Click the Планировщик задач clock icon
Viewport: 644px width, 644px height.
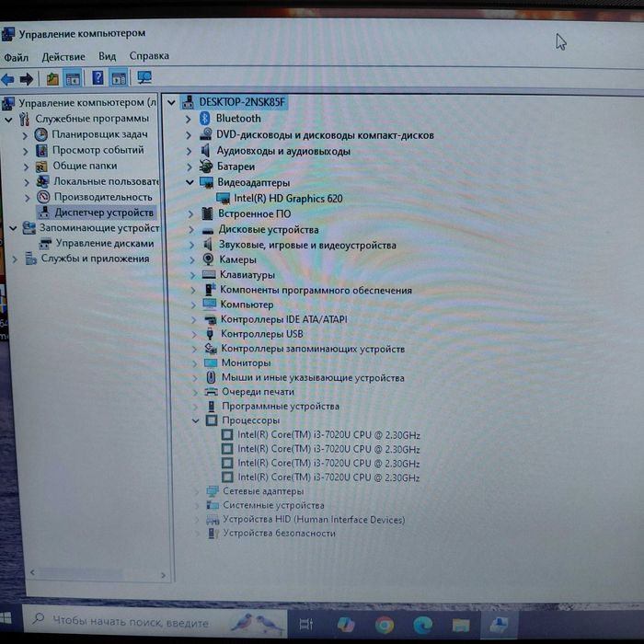pos(41,134)
